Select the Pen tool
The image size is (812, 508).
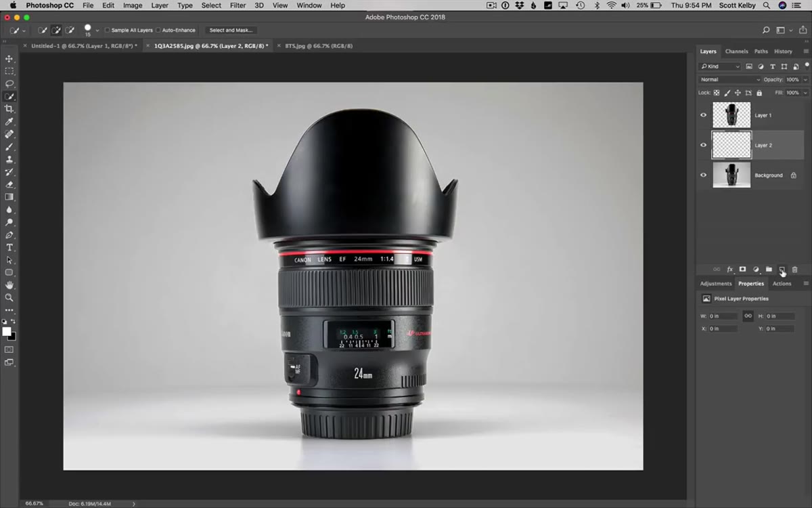point(9,235)
